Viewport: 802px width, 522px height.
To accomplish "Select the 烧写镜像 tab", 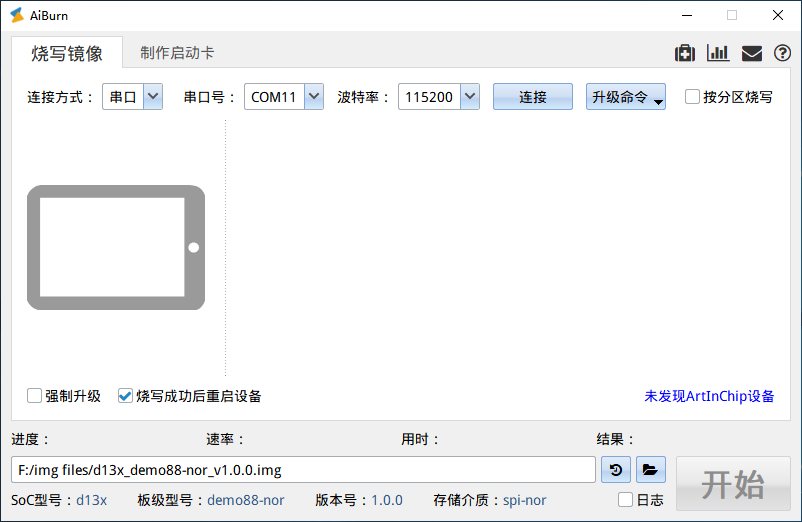I will click(67, 53).
